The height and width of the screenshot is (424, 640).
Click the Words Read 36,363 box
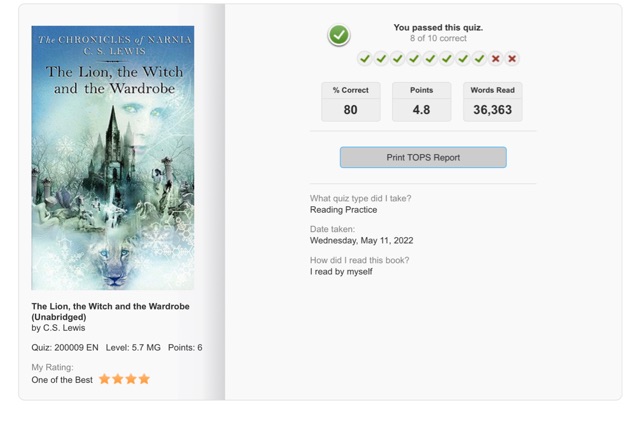coord(493,102)
